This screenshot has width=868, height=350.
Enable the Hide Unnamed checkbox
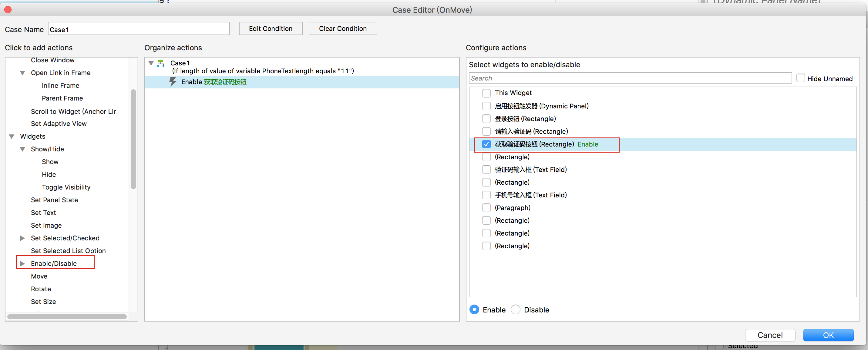click(800, 78)
